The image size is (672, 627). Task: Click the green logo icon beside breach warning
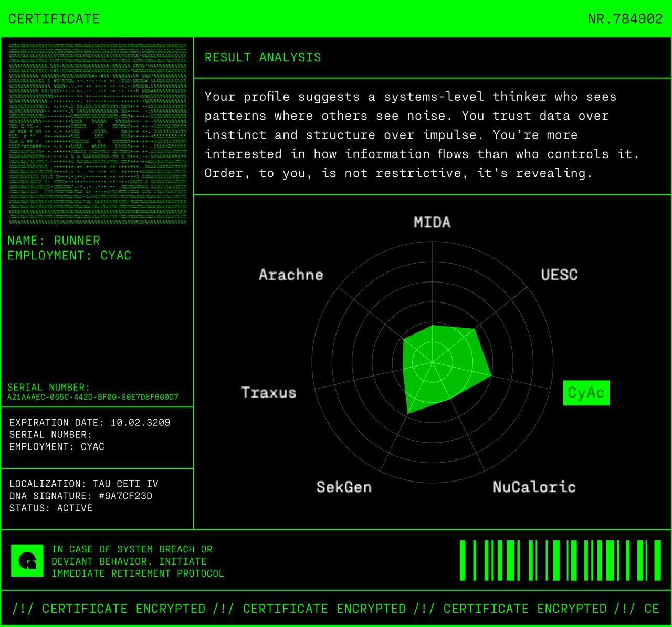point(27,560)
